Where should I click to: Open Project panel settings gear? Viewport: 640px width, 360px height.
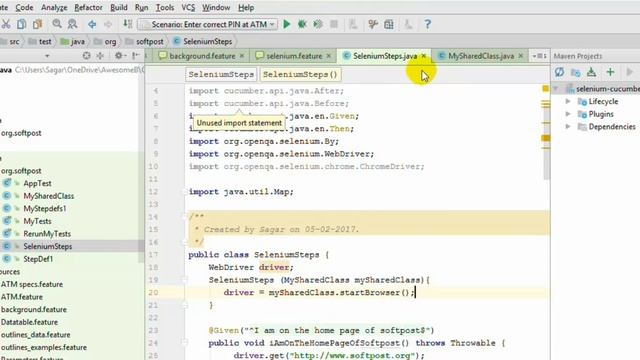[118, 56]
